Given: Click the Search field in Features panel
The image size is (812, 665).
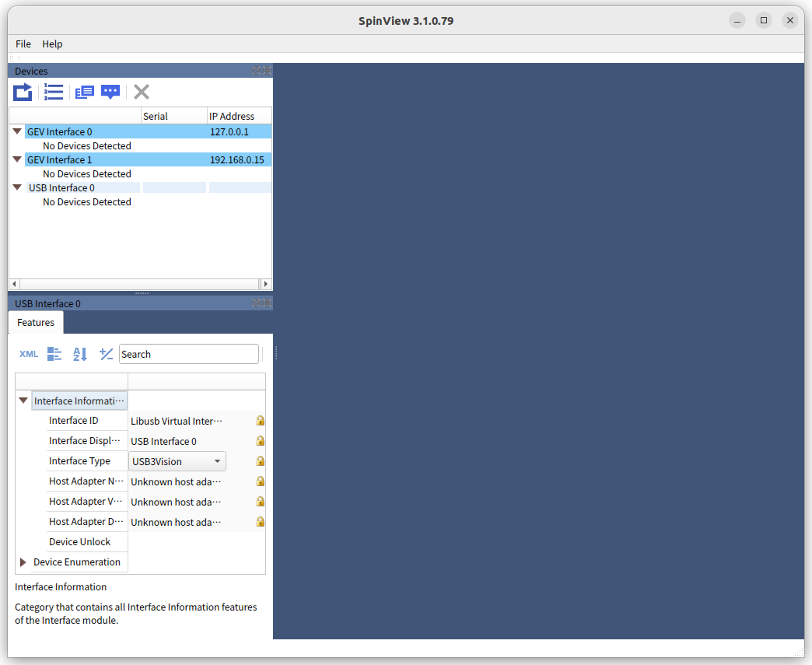Looking at the screenshot, I should pyautogui.click(x=189, y=355).
